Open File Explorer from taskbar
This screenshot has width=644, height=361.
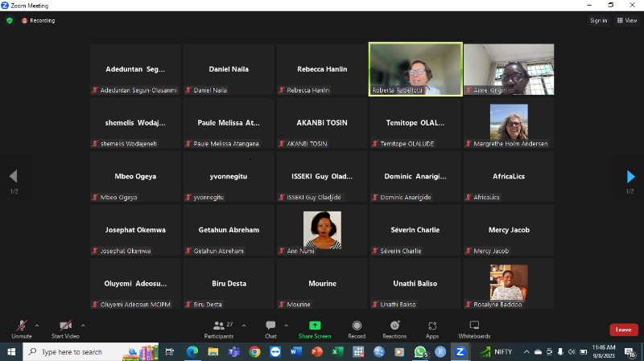point(213,352)
